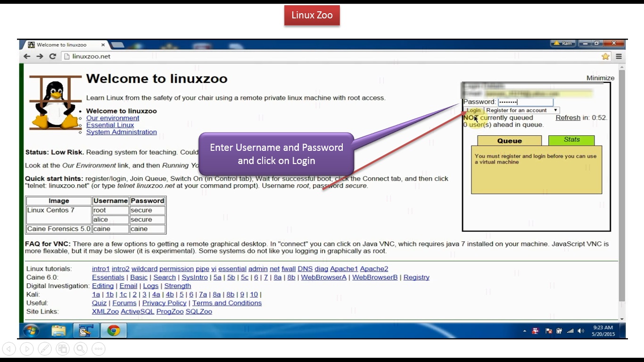Screen dimensions: 644x362
Task: Open the Quiz link
Action: click(99, 303)
